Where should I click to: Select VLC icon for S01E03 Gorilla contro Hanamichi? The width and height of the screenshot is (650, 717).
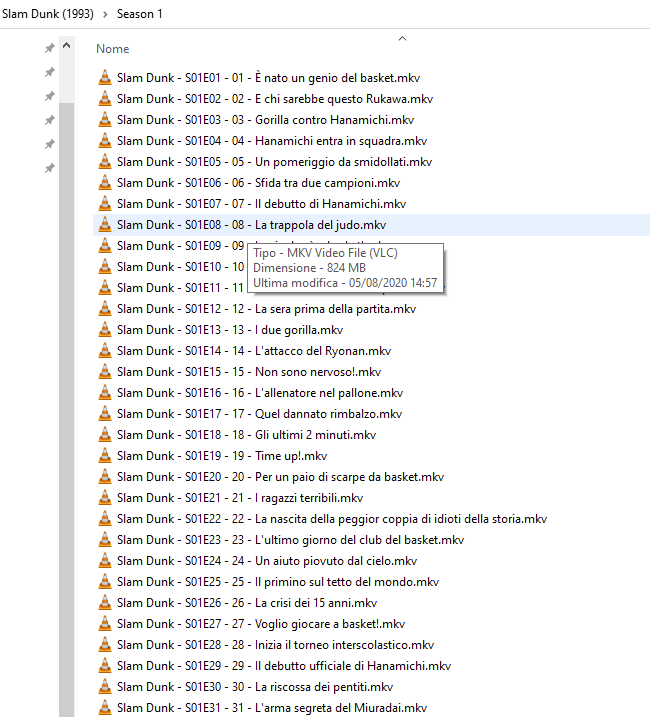pos(105,120)
